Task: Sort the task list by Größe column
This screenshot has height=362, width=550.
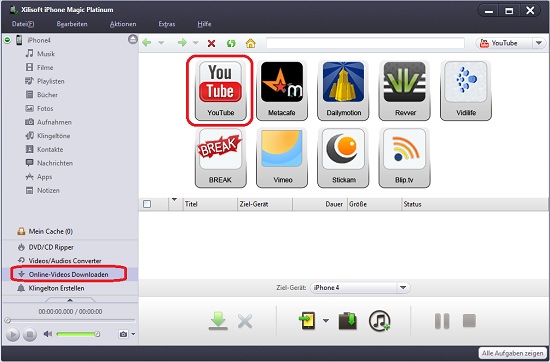Action: 374,204
